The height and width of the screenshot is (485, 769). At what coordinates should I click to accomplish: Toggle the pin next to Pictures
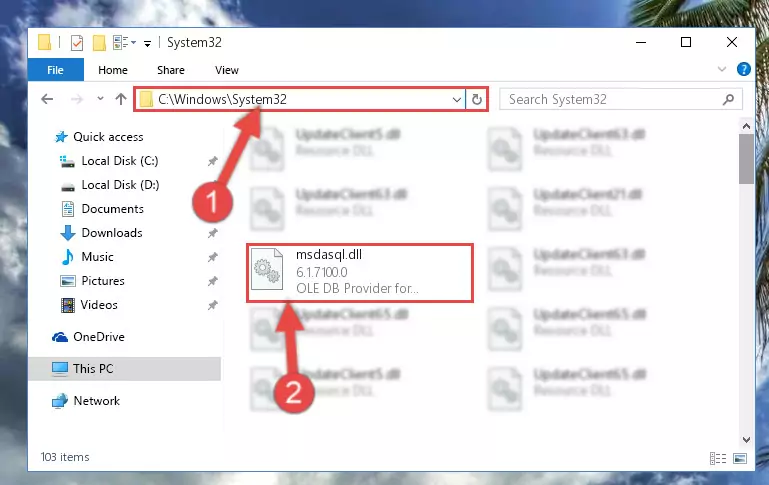[212, 281]
